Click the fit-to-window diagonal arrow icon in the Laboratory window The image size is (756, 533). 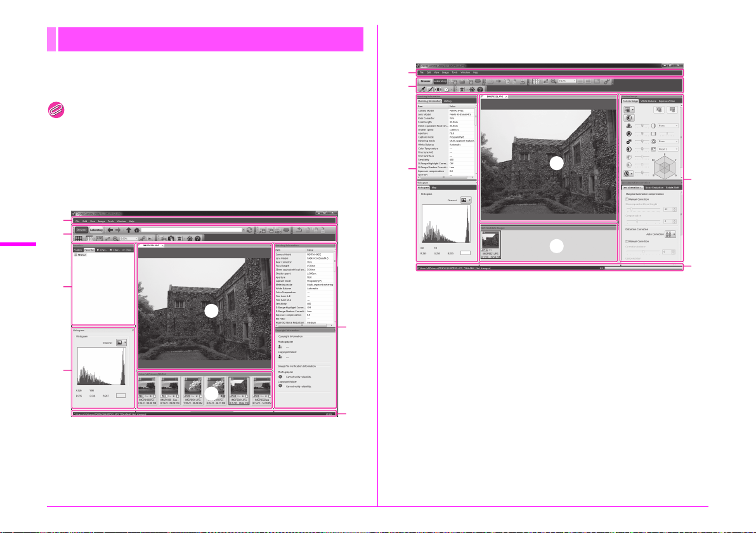click(546, 81)
